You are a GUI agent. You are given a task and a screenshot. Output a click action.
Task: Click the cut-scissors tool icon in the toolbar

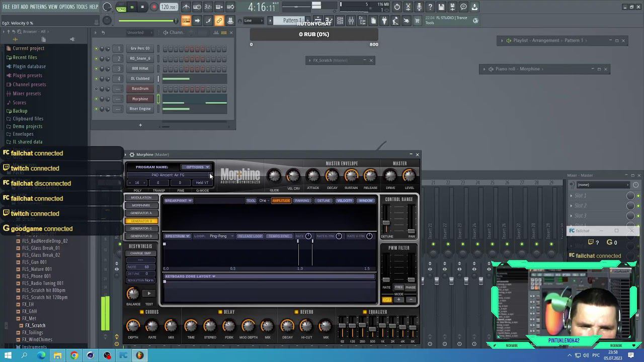[408, 7]
